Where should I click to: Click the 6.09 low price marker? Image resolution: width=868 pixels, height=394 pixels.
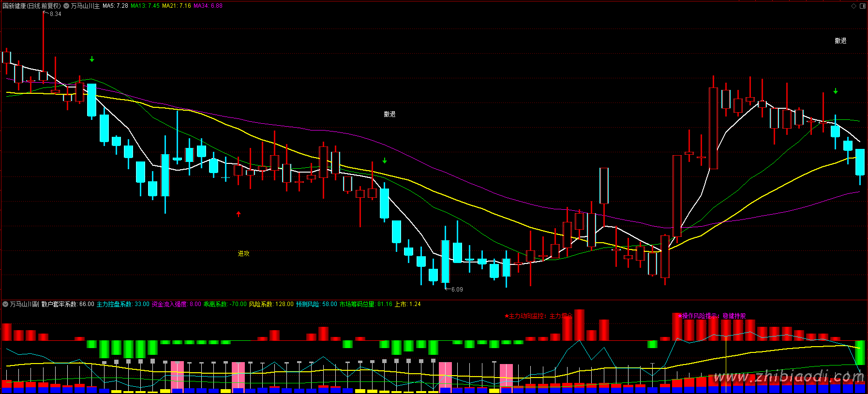point(457,290)
